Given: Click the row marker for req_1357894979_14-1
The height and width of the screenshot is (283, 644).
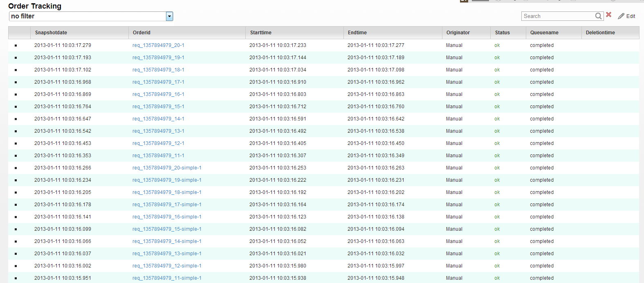Looking at the screenshot, I should 16,119.
